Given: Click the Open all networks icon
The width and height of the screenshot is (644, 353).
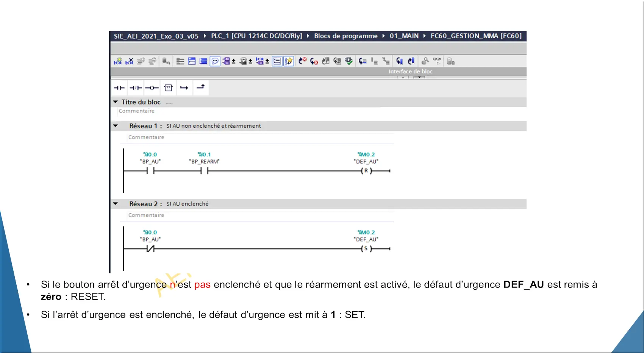Looking at the screenshot, I should click(192, 61).
